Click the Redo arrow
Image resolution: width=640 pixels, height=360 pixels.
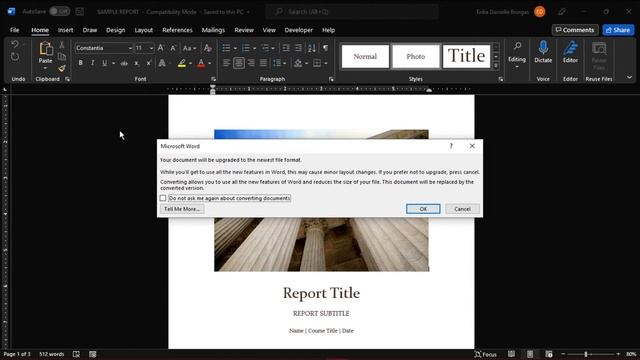15,57
